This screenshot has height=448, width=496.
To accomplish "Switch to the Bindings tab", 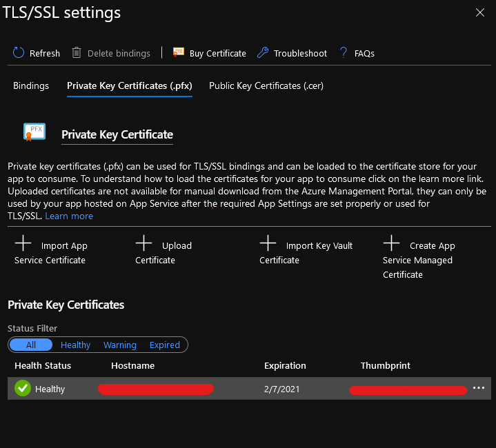I will click(x=31, y=85).
